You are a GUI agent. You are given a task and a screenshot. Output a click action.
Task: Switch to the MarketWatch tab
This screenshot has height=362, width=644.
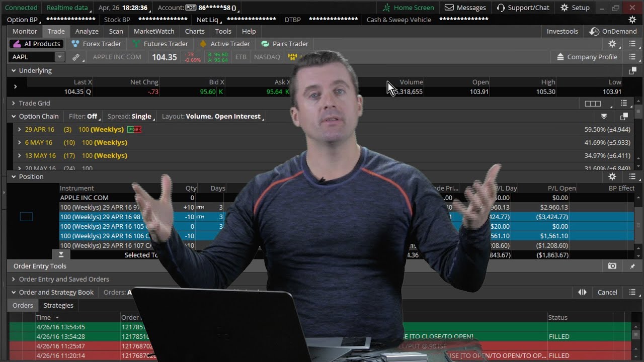click(x=154, y=31)
